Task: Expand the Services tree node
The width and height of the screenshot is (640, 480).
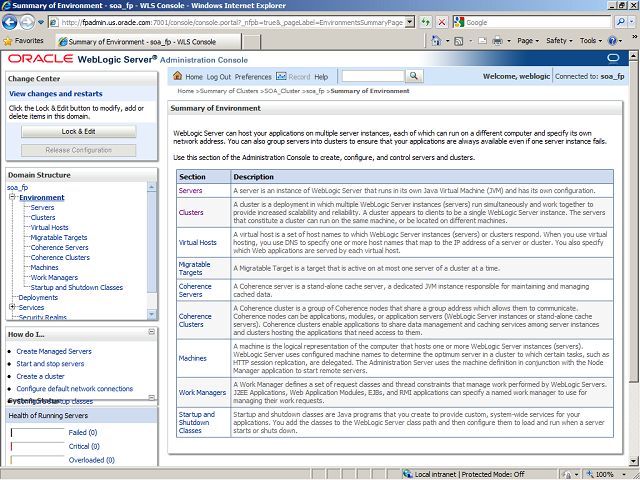Action: pyautogui.click(x=13, y=307)
